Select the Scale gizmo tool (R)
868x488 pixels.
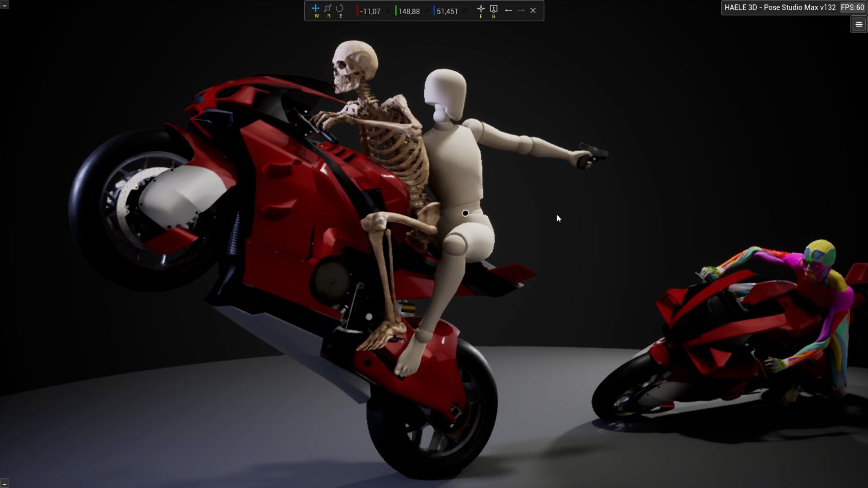pos(328,9)
